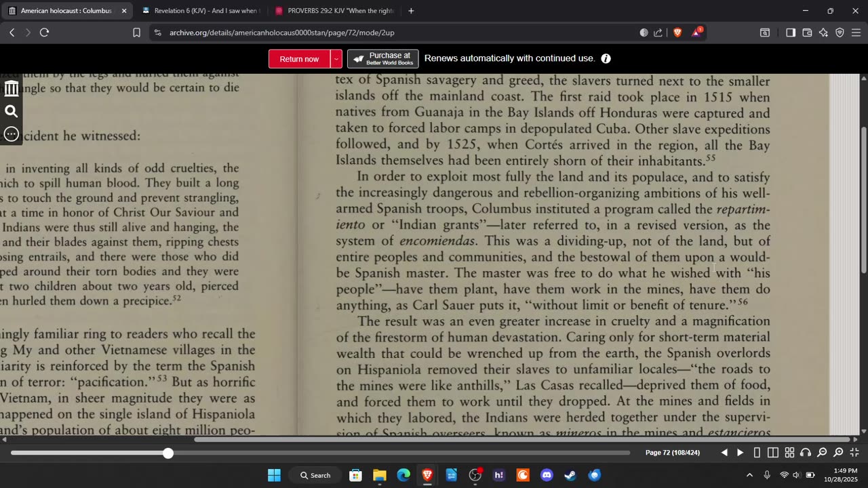Open the volume tray icon
868x488 pixels.
tap(797, 475)
